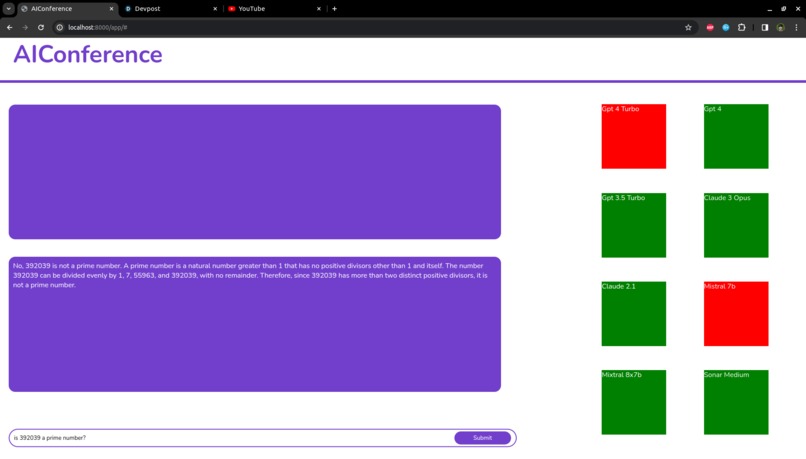806x459 pixels.
Task: Click the site information icon in the address bar
Action: pyautogui.click(x=60, y=27)
